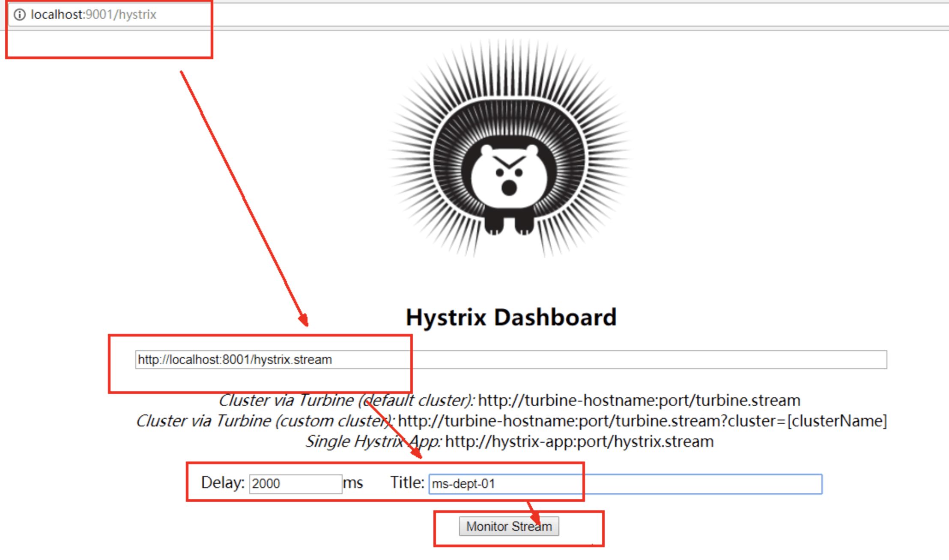Screen dimensions: 949x560
Task: Focus the localhost:9001/hystrix address bar
Action: [300, 15]
